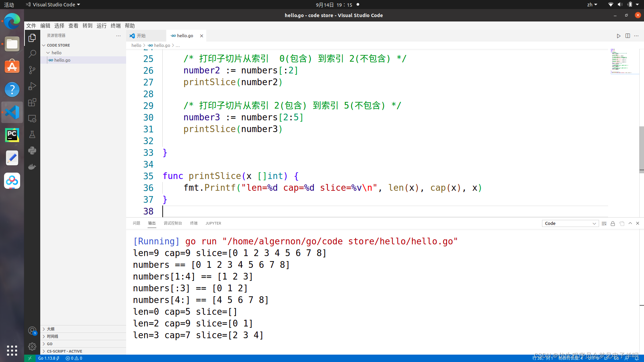Open the Testing flask view
Viewport: 644px width, 362px height.
[32, 134]
